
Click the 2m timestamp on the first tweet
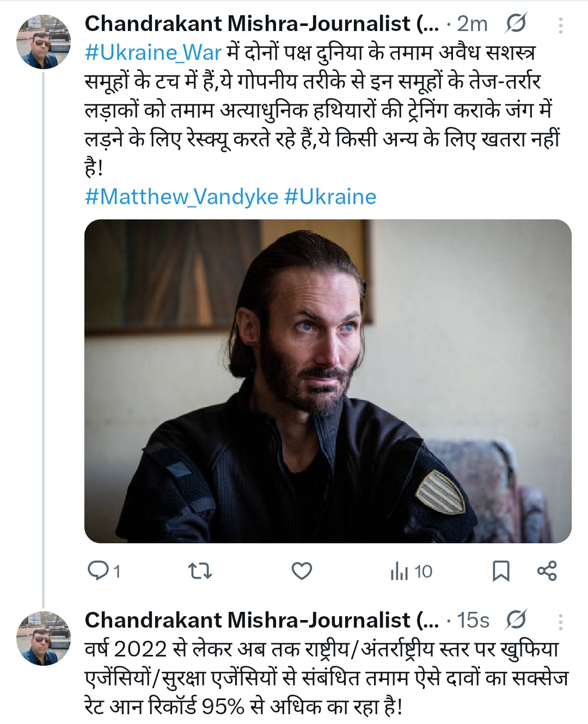click(x=471, y=24)
